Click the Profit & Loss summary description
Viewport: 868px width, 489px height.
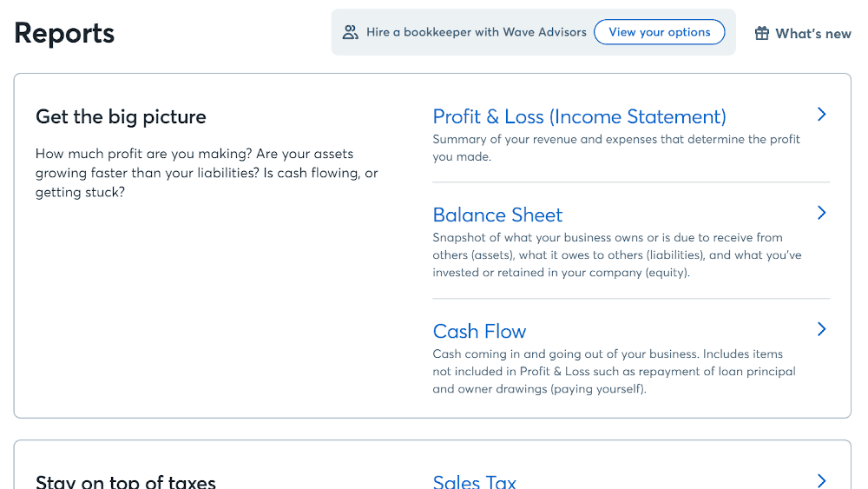click(x=615, y=148)
